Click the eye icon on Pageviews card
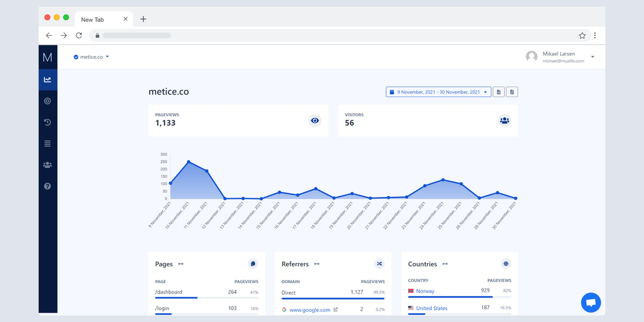 coord(314,121)
